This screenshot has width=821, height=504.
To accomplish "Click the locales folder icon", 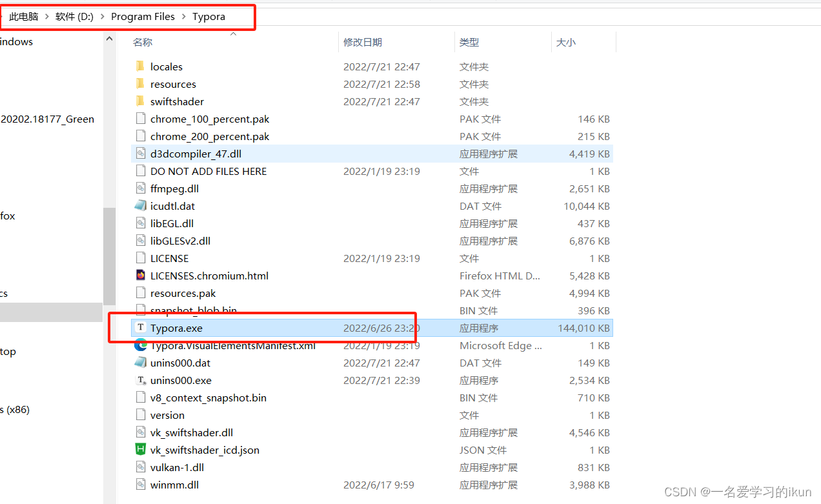I will 140,66.
